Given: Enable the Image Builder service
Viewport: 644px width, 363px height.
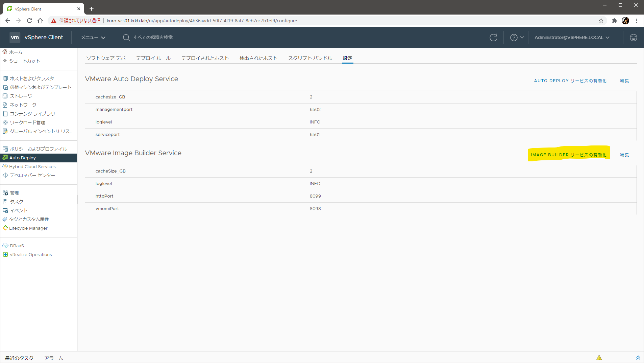Looking at the screenshot, I should point(568,155).
